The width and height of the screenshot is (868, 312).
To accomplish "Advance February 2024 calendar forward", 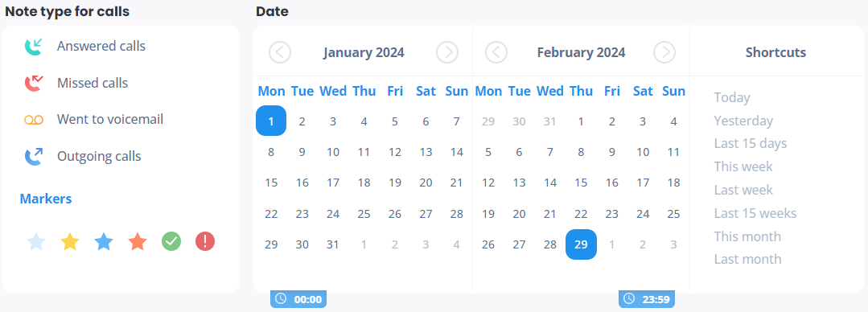I will tap(664, 52).
